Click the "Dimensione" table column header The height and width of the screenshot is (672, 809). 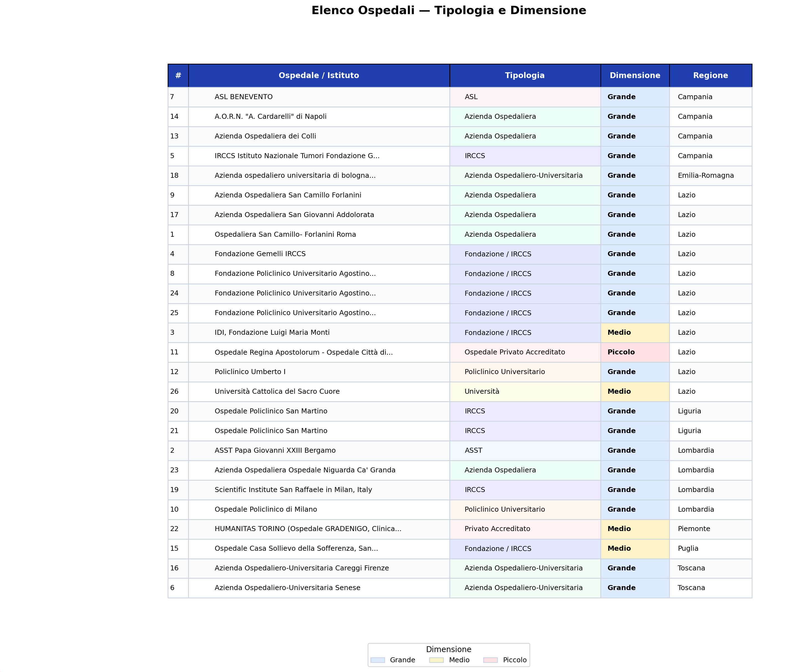pos(635,76)
